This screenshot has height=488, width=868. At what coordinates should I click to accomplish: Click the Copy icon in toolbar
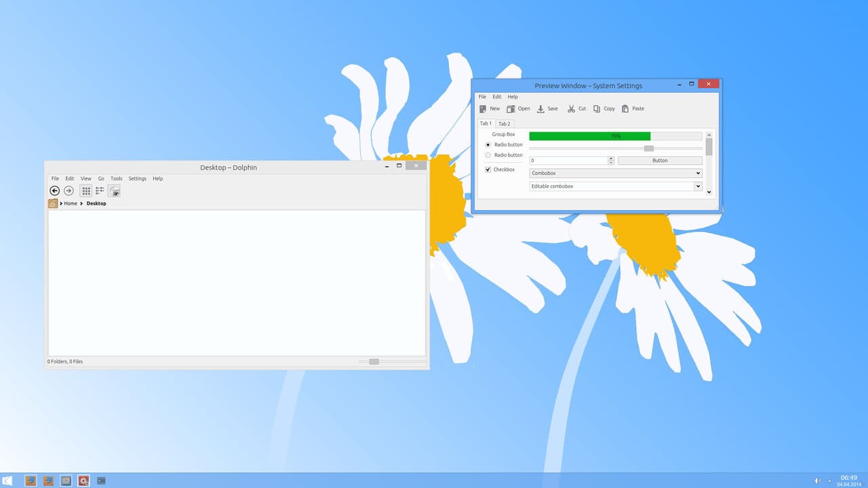pyautogui.click(x=597, y=109)
